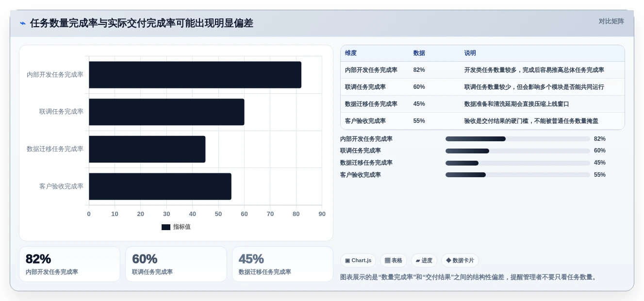644x301 pixels.
Task: Click y-axis label 客户验收完成率 in the chart
Action: tap(61, 186)
